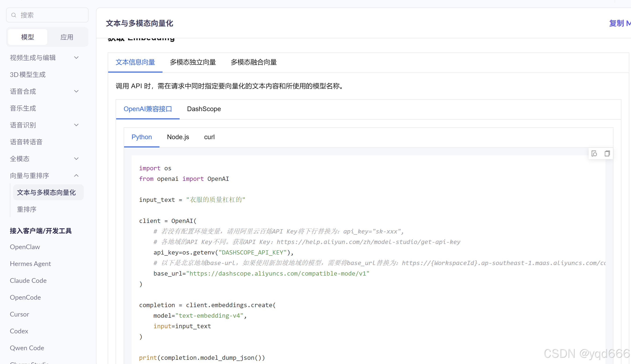This screenshot has width=631, height=364.
Task: Open the 音乐生成 sidebar link
Action: tap(23, 108)
